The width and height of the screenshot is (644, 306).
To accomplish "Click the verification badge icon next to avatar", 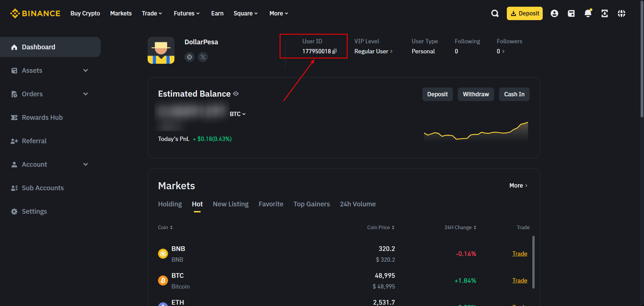I will click(x=190, y=57).
